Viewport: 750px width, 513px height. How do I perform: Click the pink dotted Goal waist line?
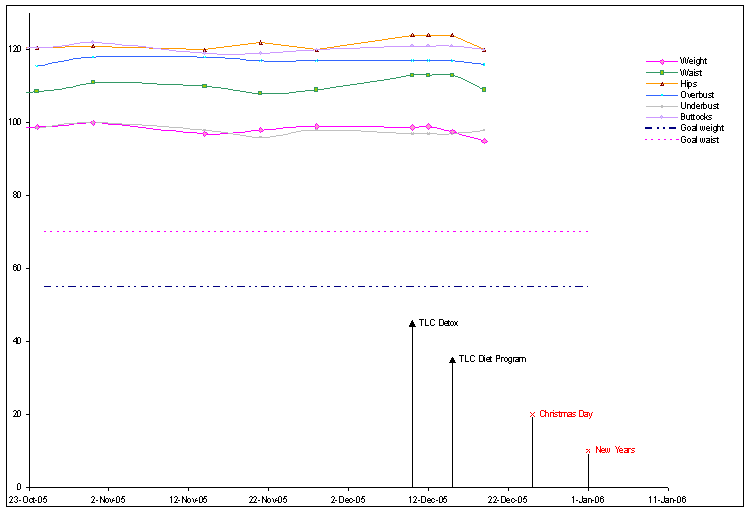[x=316, y=231]
